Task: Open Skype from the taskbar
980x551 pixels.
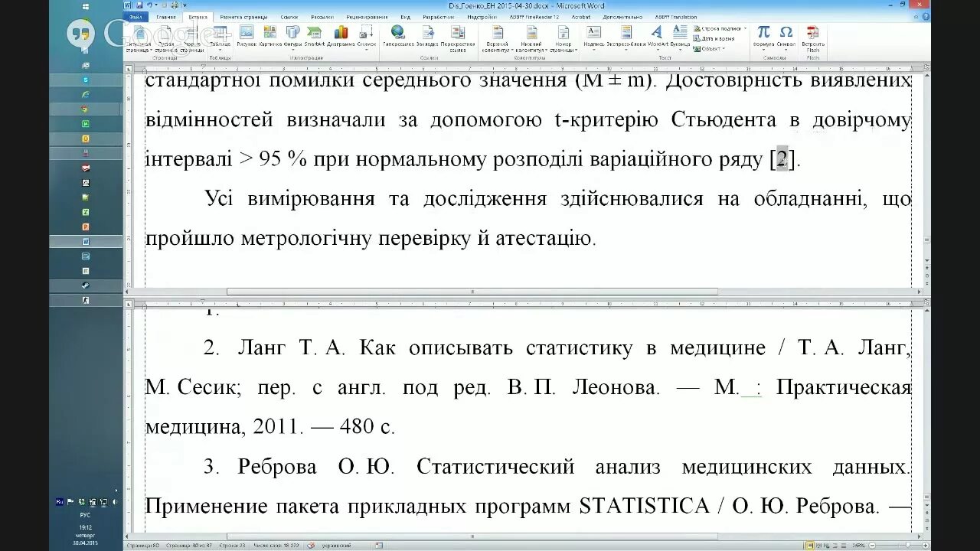Action: (x=86, y=80)
